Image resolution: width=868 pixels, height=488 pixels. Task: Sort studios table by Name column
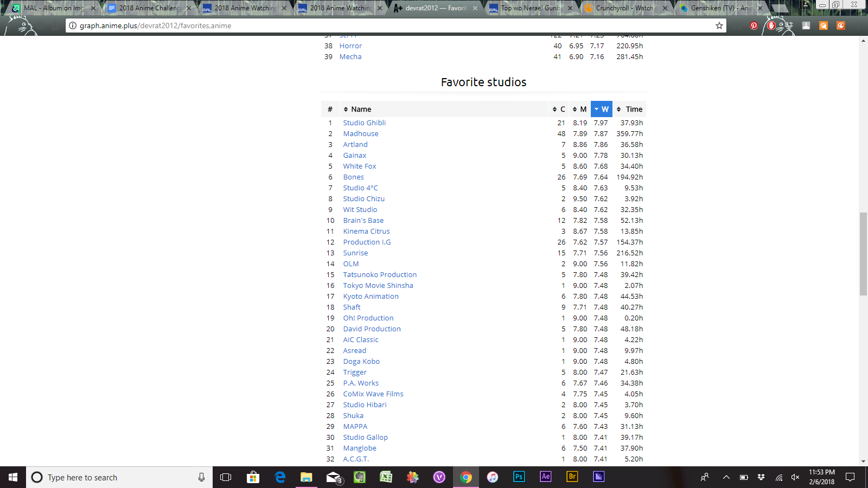pos(361,109)
